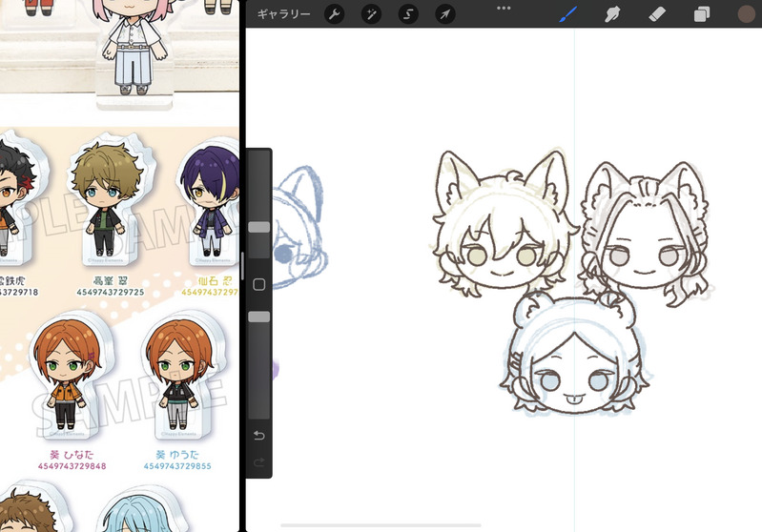
Task: Select the Smudge tool
Action: click(612, 14)
